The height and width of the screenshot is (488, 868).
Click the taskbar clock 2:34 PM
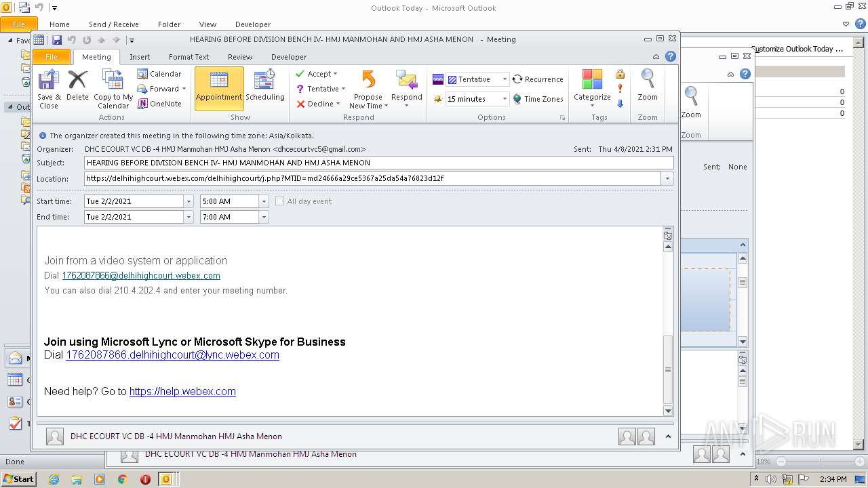833,479
